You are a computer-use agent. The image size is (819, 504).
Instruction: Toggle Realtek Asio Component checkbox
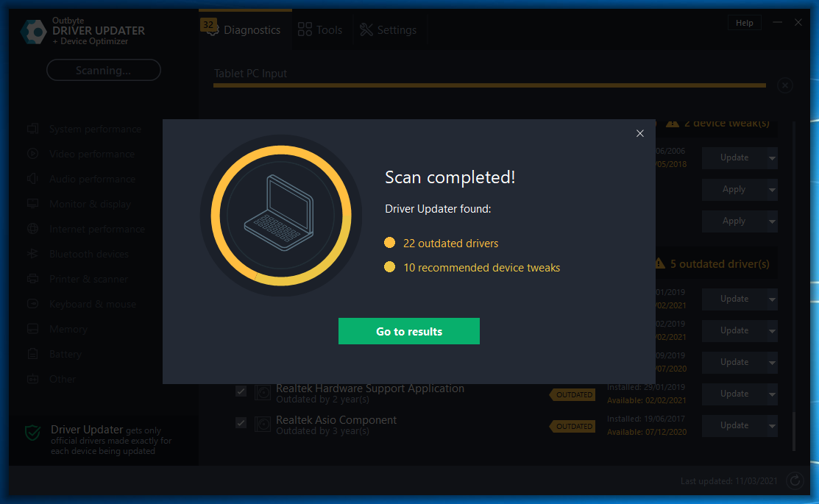pyautogui.click(x=241, y=423)
